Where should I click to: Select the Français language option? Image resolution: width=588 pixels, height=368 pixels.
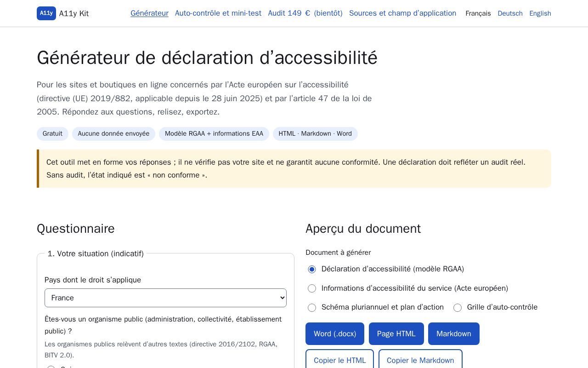coord(478,13)
